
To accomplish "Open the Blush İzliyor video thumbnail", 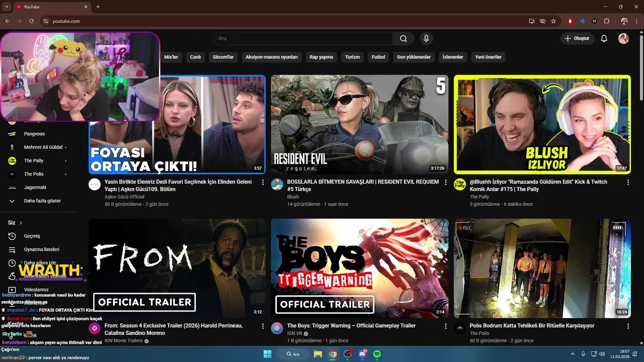I will tap(542, 125).
